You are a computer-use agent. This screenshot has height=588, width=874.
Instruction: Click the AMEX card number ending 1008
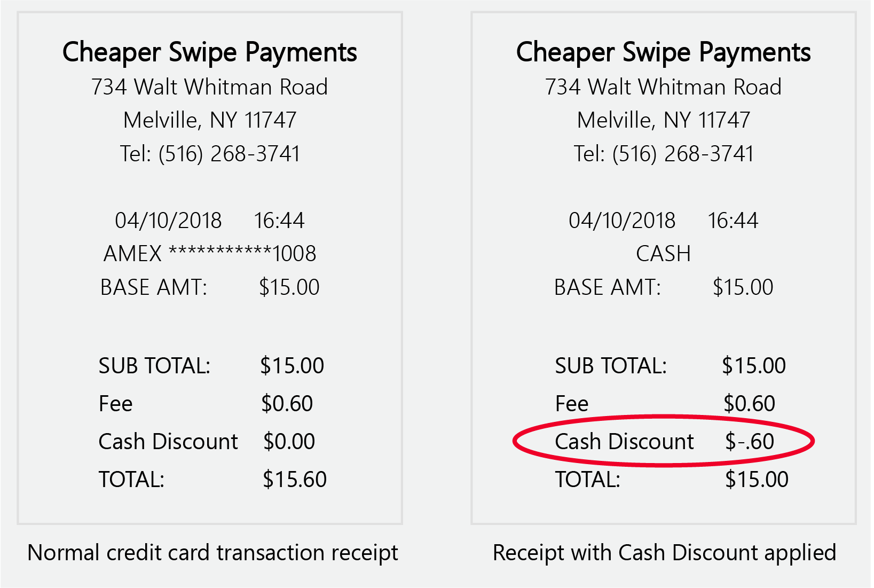click(x=210, y=253)
